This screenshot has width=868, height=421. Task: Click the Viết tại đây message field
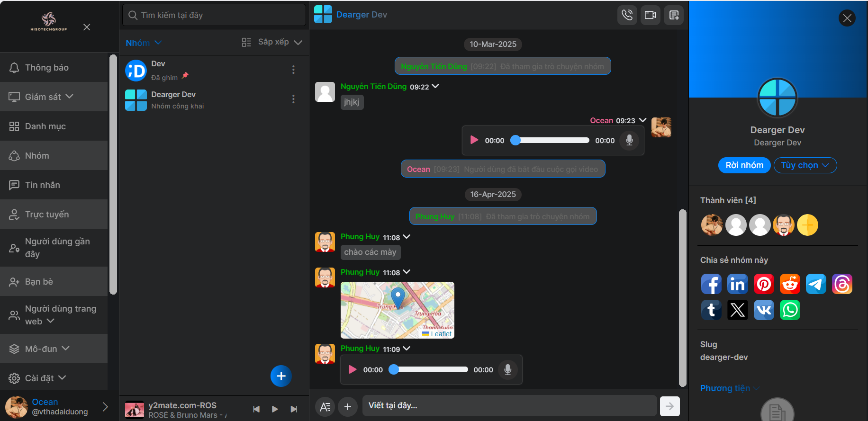509,406
